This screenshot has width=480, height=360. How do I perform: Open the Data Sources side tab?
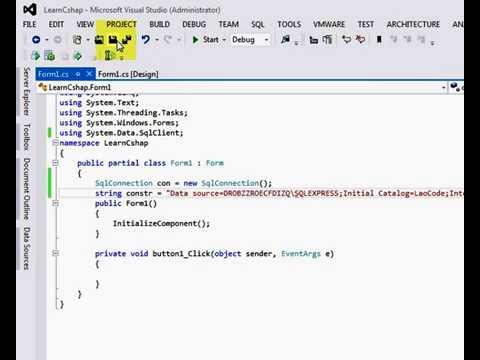point(27,248)
